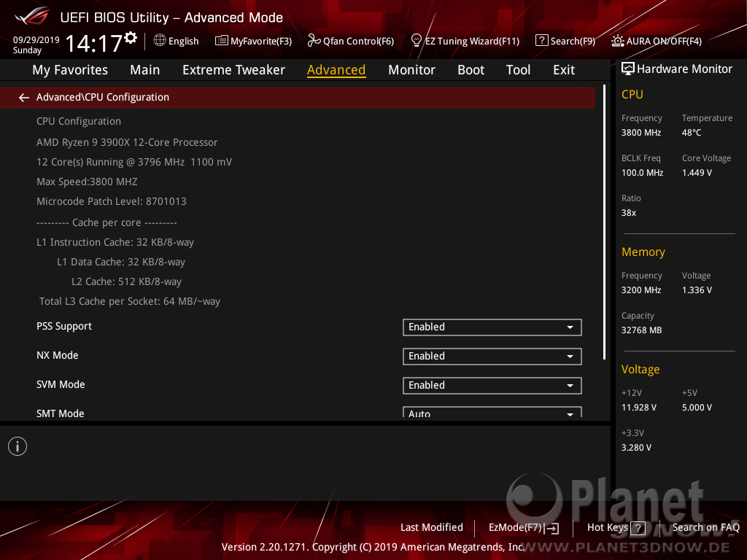Click the CPU Frequency 3800 MHz value
The image size is (747, 560).
pyautogui.click(x=640, y=133)
